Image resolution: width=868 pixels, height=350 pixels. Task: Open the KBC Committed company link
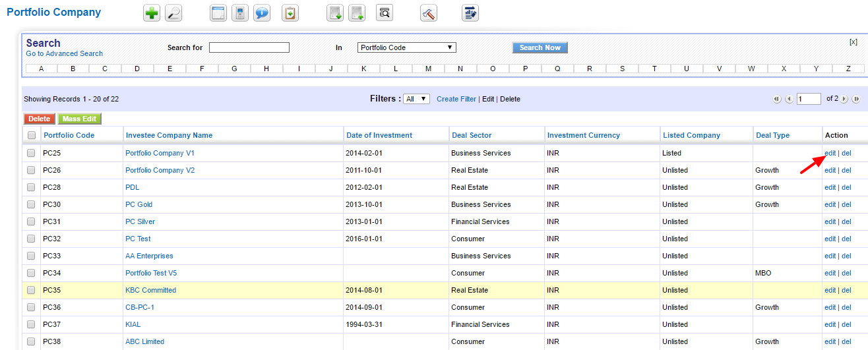coord(150,290)
